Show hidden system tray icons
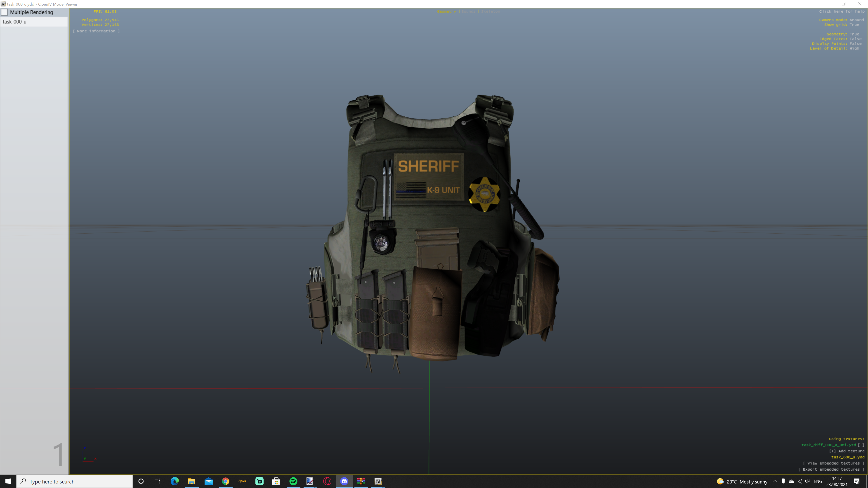The width and height of the screenshot is (868, 488). (x=775, y=481)
